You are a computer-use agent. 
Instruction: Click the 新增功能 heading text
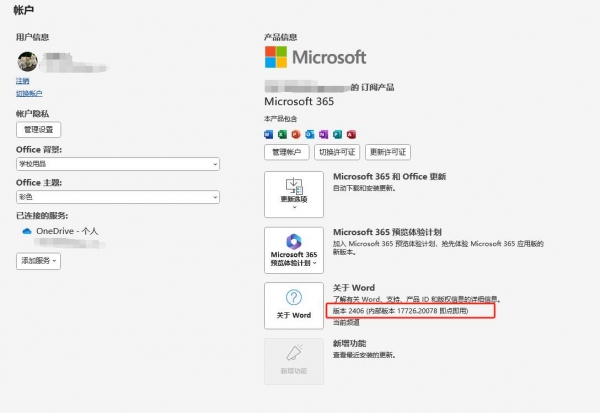[349, 343]
